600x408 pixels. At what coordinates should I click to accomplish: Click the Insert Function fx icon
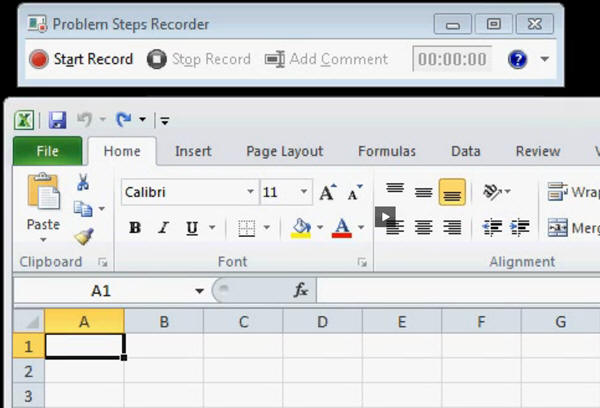pyautogui.click(x=300, y=290)
